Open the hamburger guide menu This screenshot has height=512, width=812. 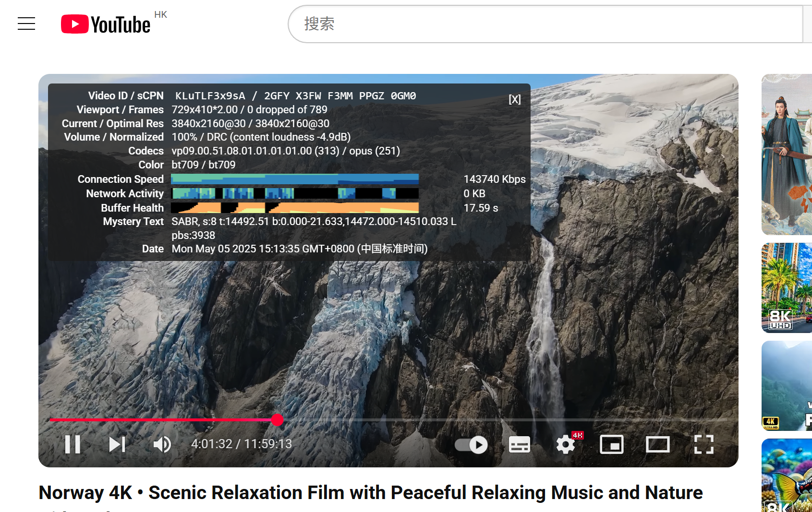[26, 24]
